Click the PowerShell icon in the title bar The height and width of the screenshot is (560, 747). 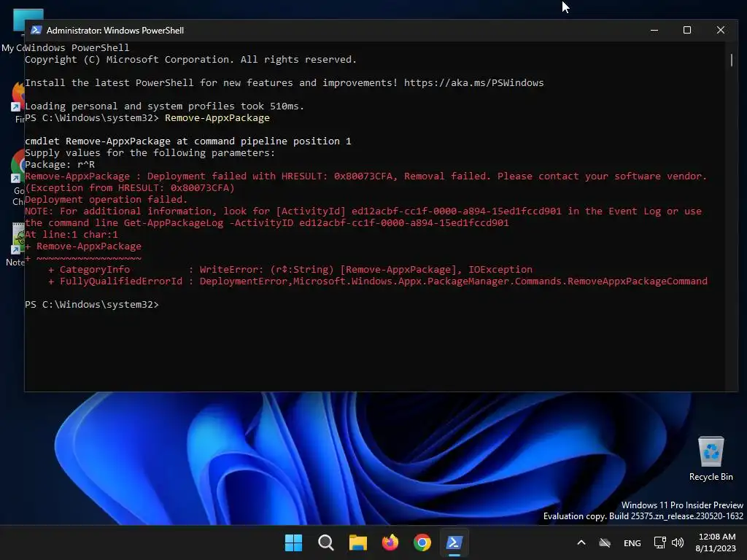click(36, 30)
